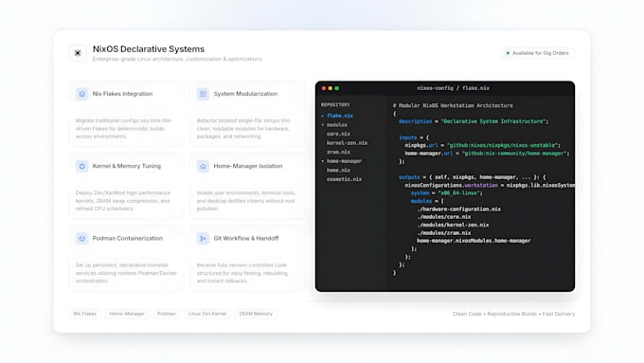
Task: Click home-manager.nixosModules.home-manager in code
Action: 474,241
